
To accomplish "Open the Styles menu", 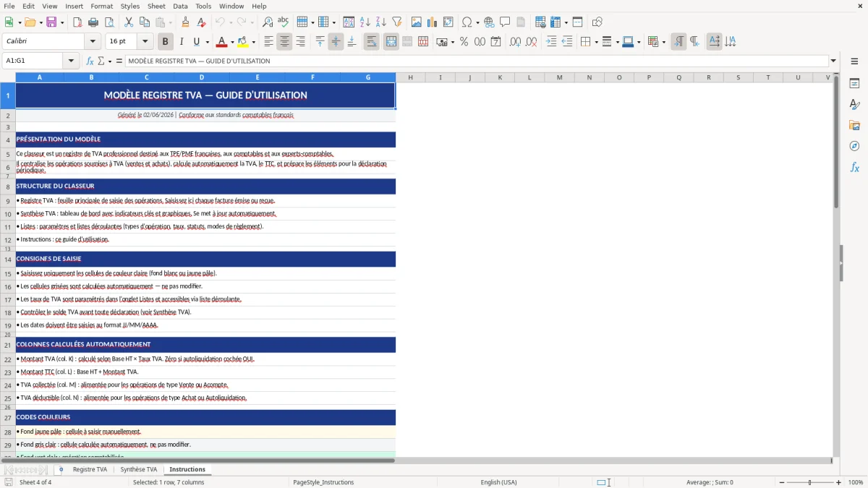I will point(130,6).
